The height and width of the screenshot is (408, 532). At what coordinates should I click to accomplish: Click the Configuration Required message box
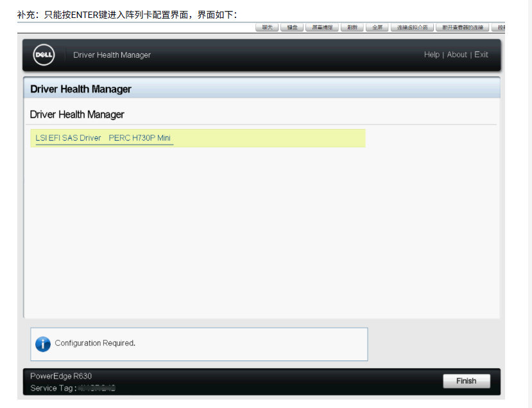199,344
